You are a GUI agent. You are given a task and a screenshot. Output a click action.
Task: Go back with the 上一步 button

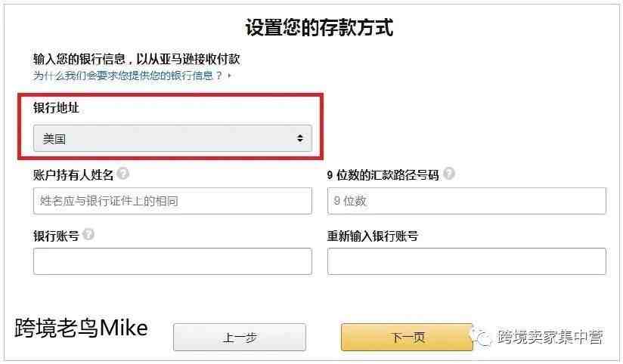pyautogui.click(x=240, y=338)
